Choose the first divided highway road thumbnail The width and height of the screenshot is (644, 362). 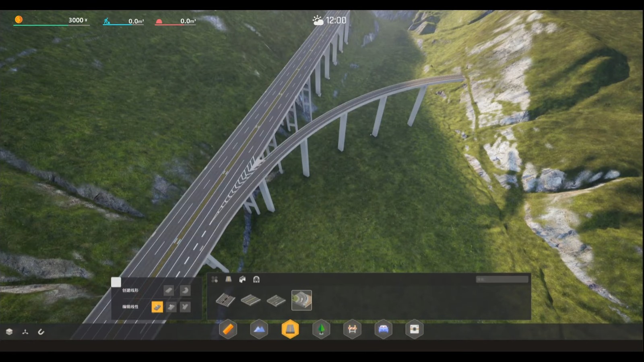225,300
